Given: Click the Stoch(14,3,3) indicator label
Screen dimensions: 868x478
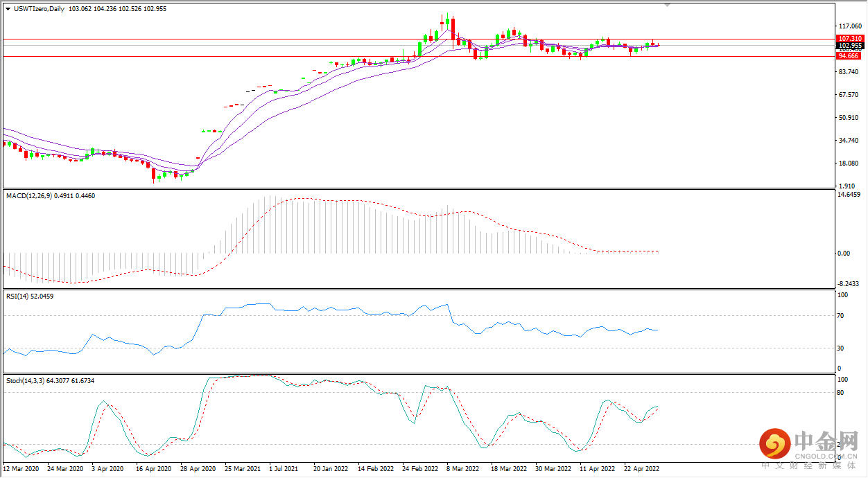Looking at the screenshot, I should [x=28, y=381].
